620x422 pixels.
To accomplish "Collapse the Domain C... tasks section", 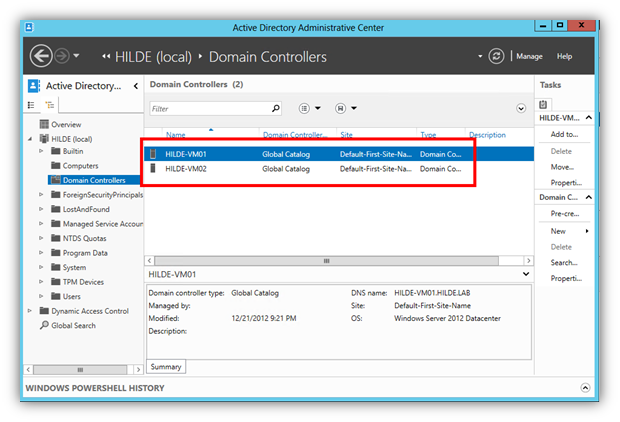I will pyautogui.click(x=589, y=197).
